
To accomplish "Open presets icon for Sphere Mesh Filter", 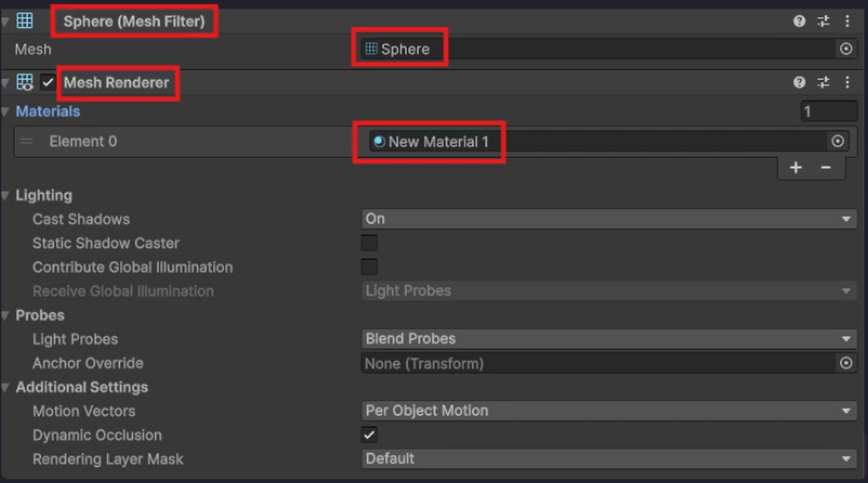I will (x=824, y=21).
